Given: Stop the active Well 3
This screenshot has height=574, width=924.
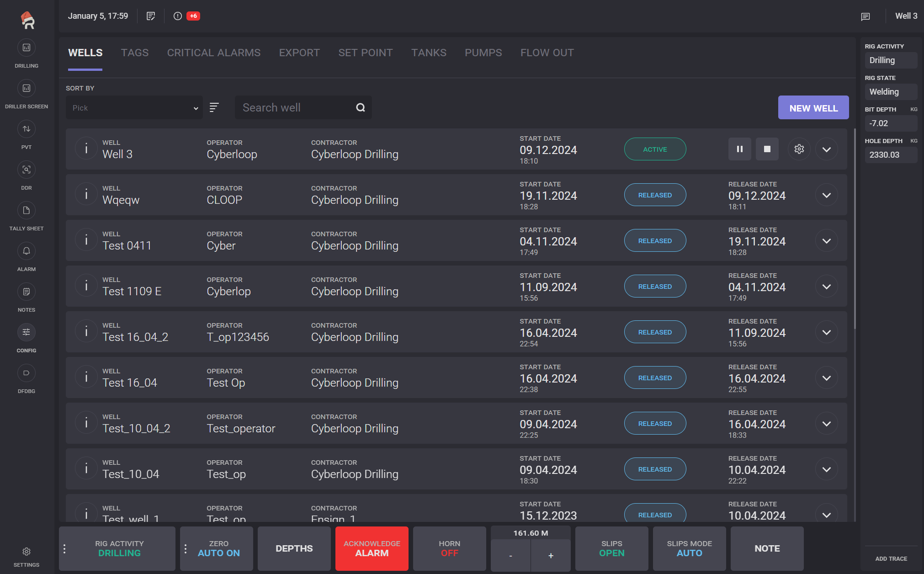Looking at the screenshot, I should pos(767,149).
